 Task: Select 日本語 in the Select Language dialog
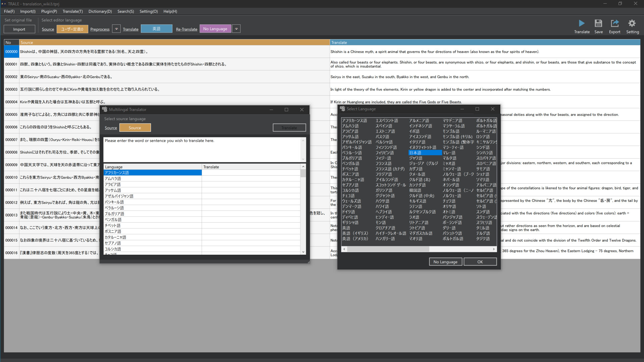click(x=425, y=153)
